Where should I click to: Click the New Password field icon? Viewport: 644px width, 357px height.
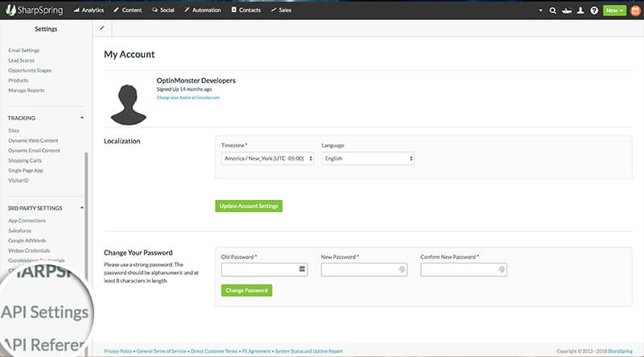click(x=402, y=269)
